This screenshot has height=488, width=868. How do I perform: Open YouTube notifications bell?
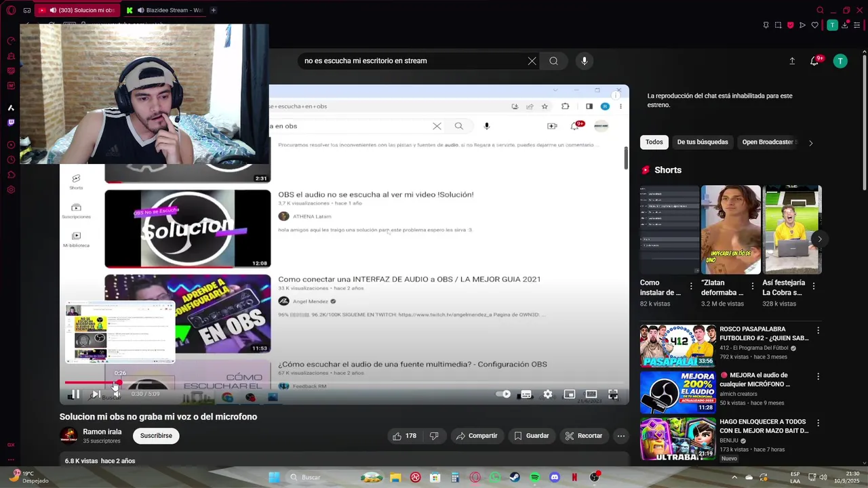(x=814, y=61)
